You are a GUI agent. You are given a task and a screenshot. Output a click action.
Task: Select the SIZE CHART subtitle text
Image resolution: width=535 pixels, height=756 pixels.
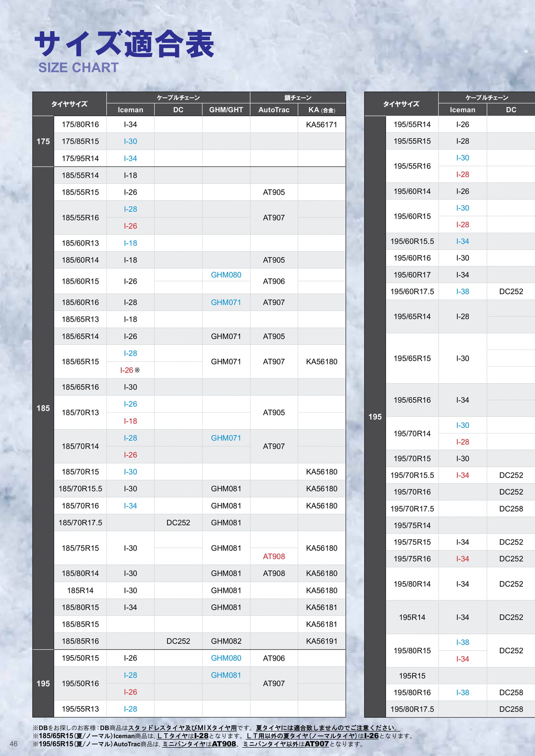(78, 68)
